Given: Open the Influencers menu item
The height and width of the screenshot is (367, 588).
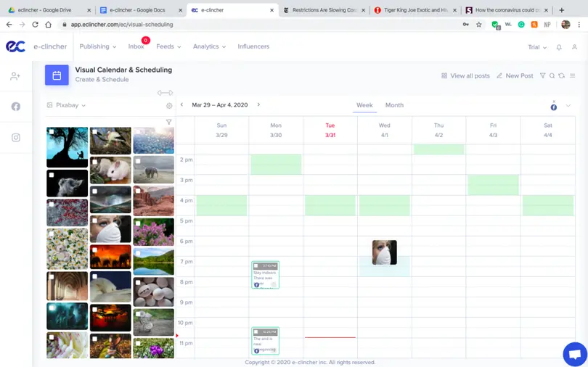Looking at the screenshot, I should click(x=253, y=46).
